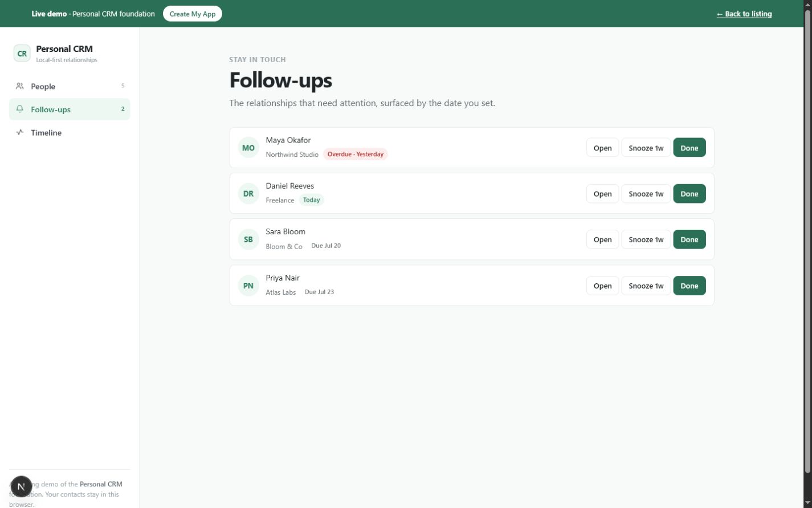Select Follow-ups in the sidebar
The width and height of the screenshot is (812, 508).
70,109
